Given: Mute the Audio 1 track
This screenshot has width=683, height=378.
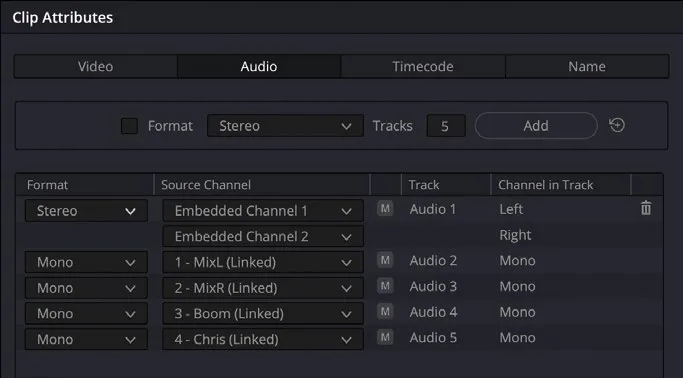Looking at the screenshot, I should coord(385,209).
